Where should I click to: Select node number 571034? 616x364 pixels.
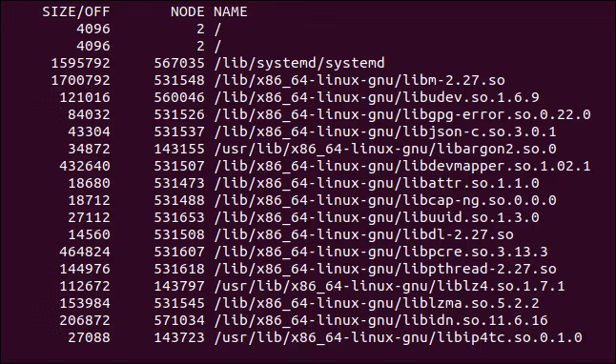(x=179, y=320)
